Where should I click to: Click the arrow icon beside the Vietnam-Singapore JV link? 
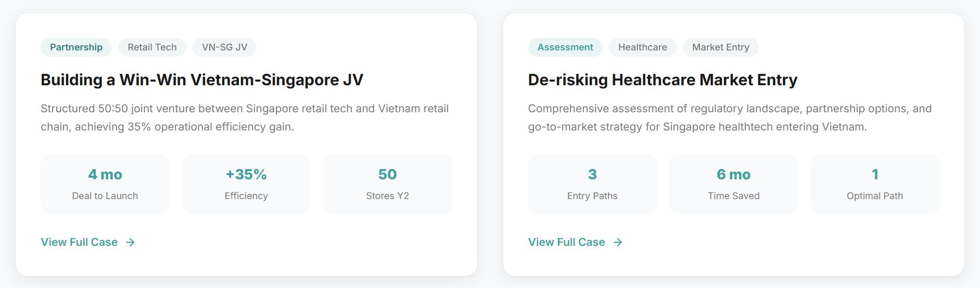[130, 242]
